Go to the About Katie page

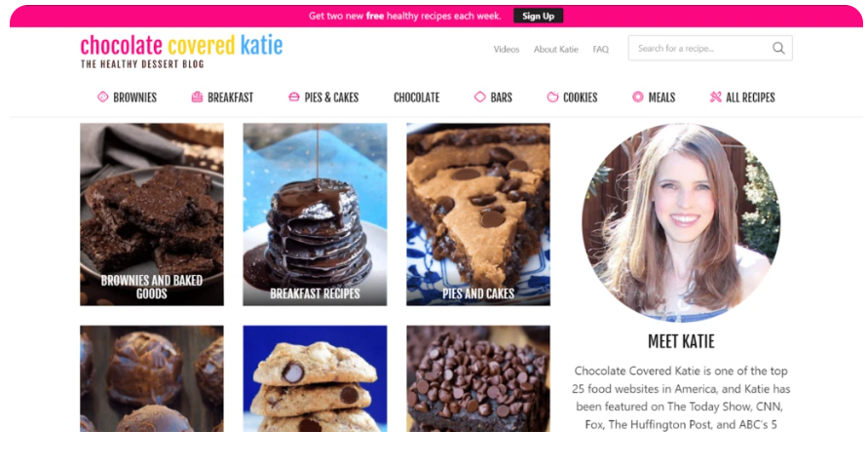[x=556, y=50]
